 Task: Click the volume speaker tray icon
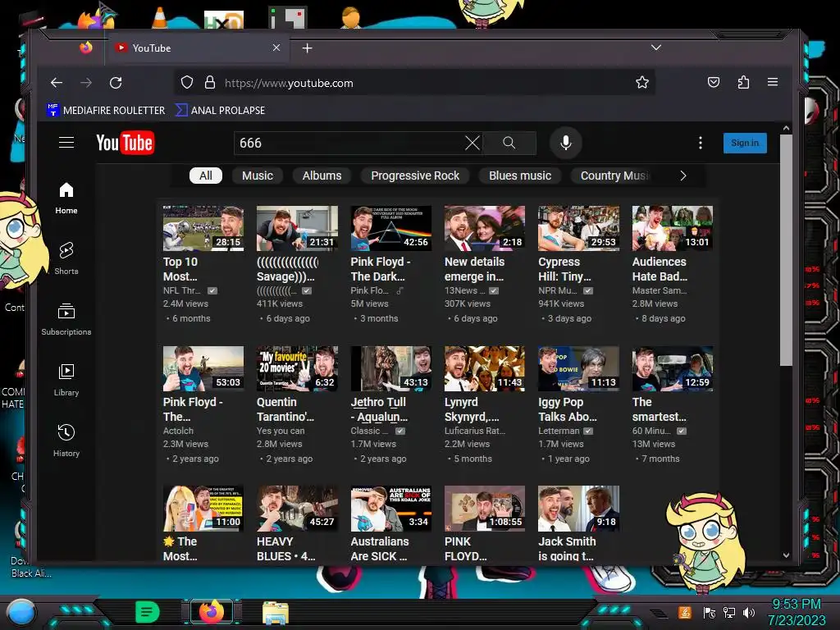(749, 612)
